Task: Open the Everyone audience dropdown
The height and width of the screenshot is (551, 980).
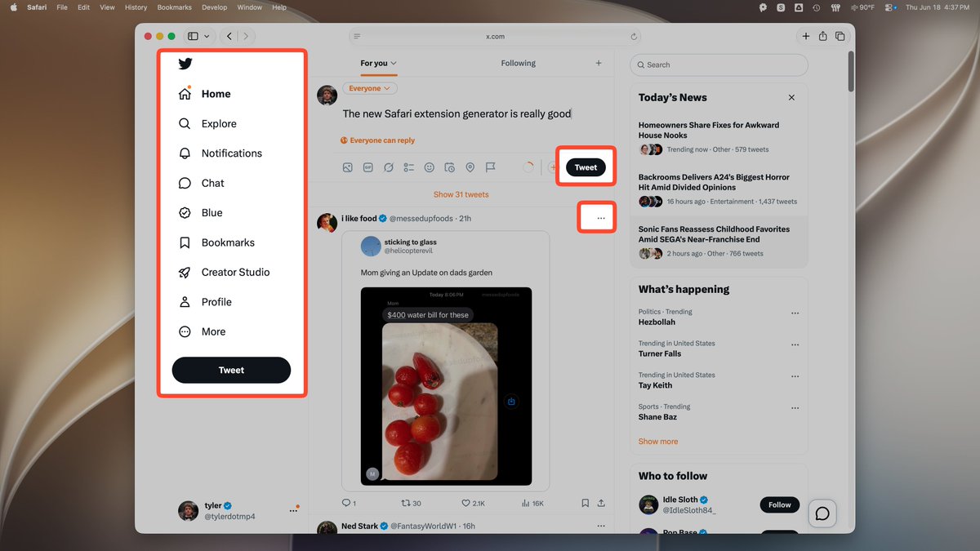Action: tap(369, 88)
